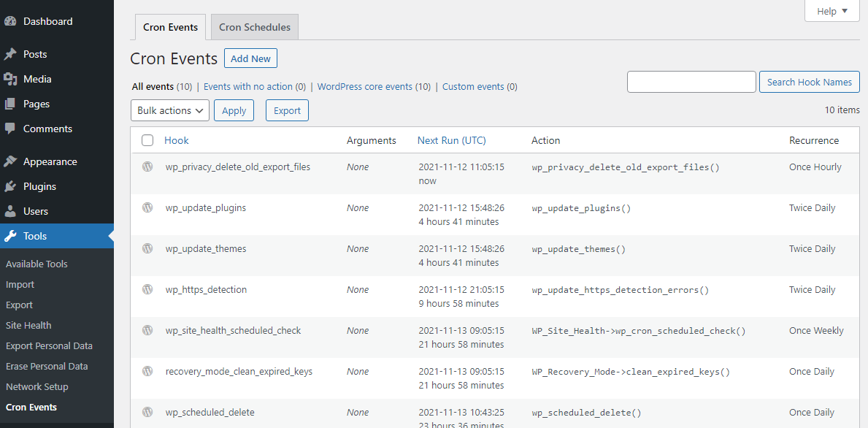Switch to the Cron Events tab
Image resolution: width=868 pixels, height=428 pixels.
171,27
